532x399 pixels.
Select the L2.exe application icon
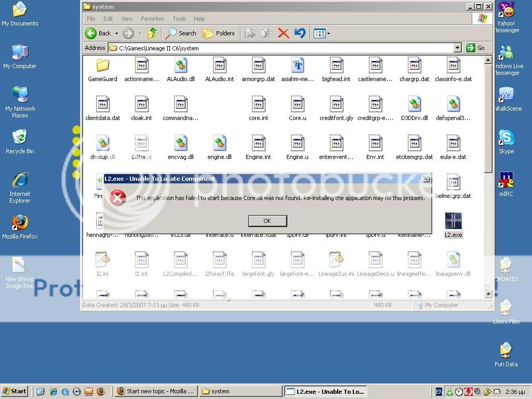(453, 220)
